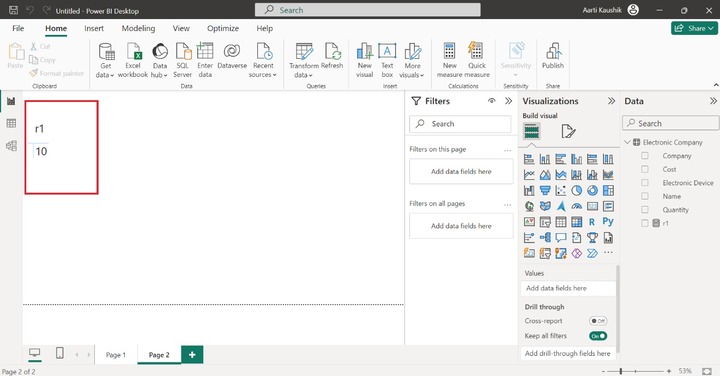The width and height of the screenshot is (720, 376).
Task: Collapse the Visualizations pane
Action: click(x=611, y=101)
